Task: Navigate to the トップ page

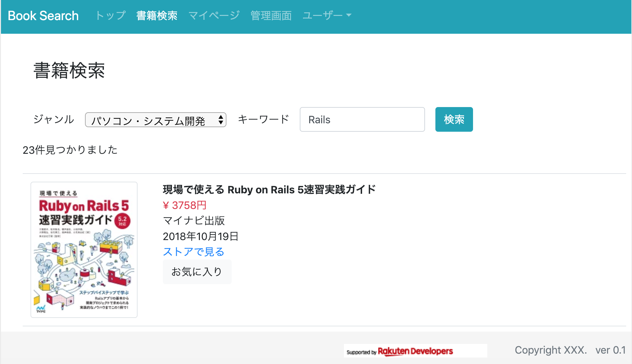Action: [x=110, y=15]
